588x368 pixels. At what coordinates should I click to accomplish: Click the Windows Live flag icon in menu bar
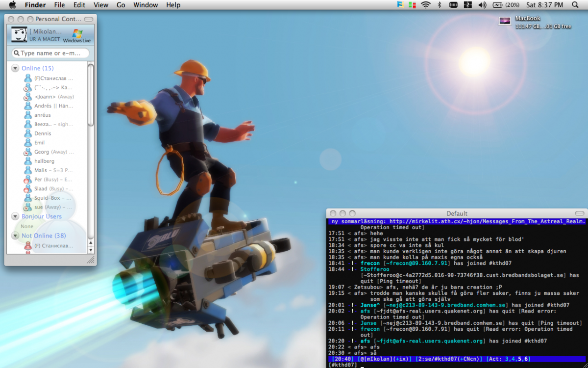point(400,5)
